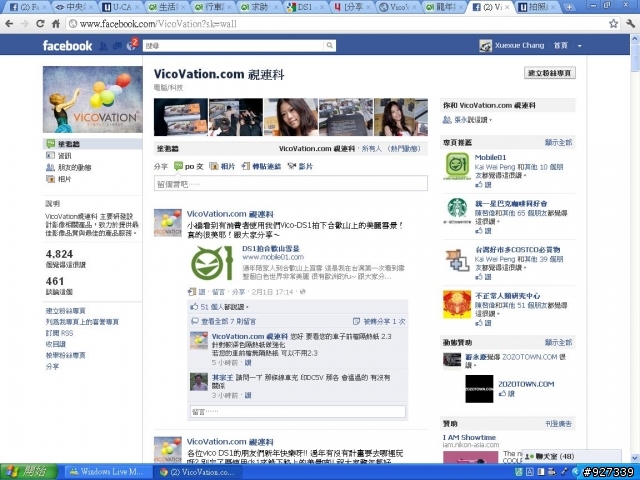Switch to the DS1 browser tab
The height and width of the screenshot is (480, 640).
(305, 7)
